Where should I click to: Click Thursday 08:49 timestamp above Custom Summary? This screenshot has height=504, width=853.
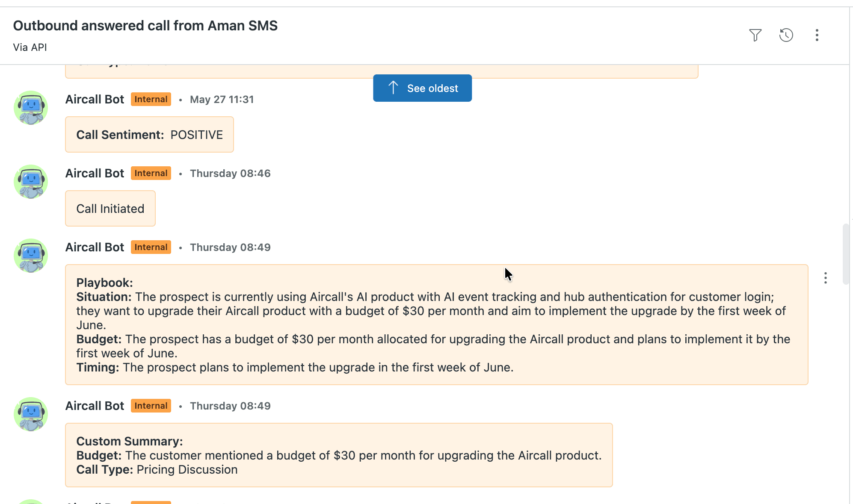(x=230, y=406)
